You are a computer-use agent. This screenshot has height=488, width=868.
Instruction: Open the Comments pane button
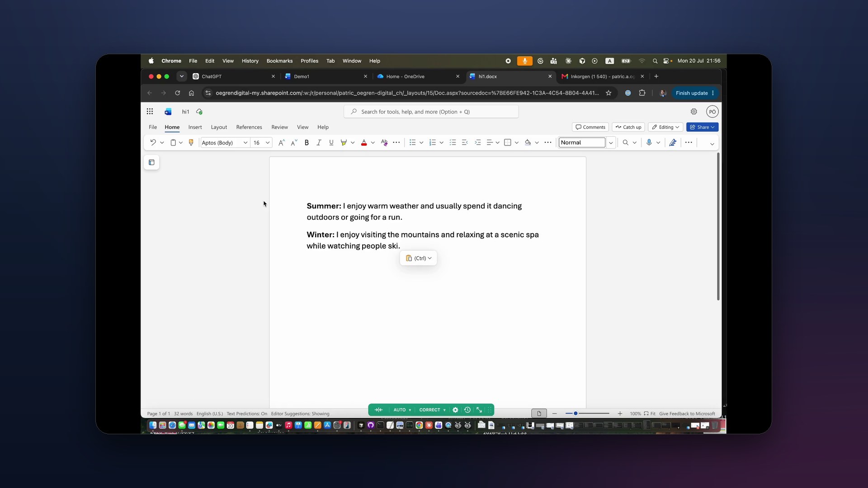click(590, 127)
